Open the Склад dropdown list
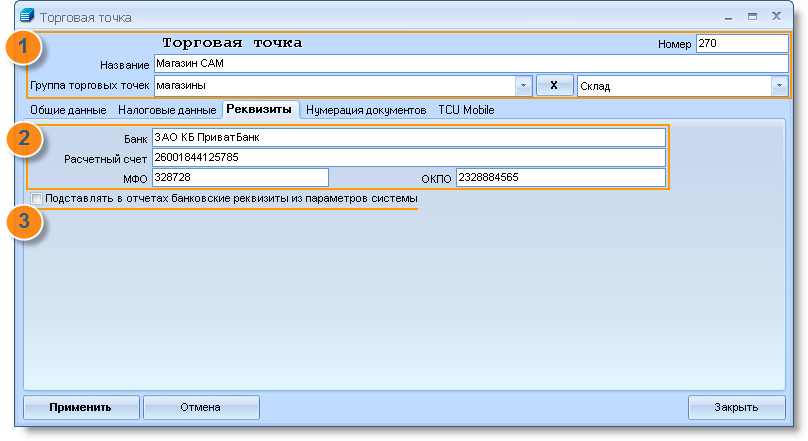This screenshot has width=808, height=441. point(778,86)
